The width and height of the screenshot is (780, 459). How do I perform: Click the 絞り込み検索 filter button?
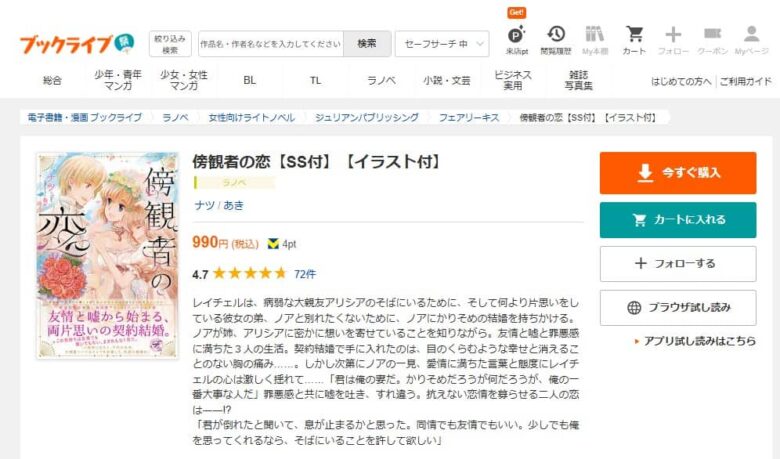click(170, 44)
